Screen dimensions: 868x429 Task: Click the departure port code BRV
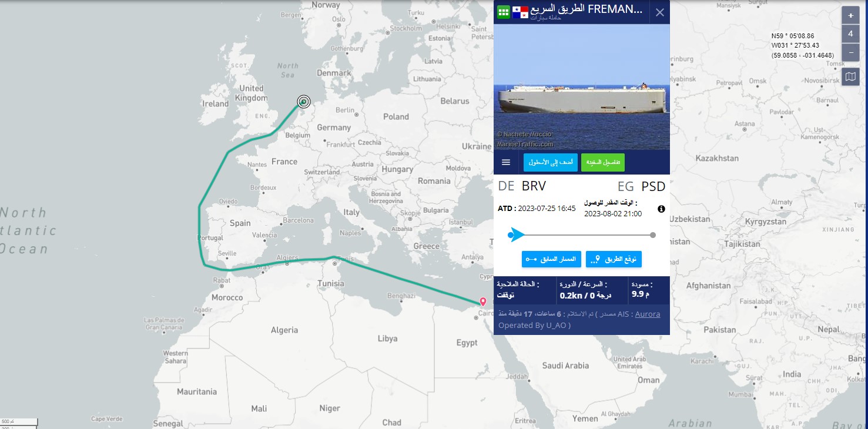(x=534, y=186)
